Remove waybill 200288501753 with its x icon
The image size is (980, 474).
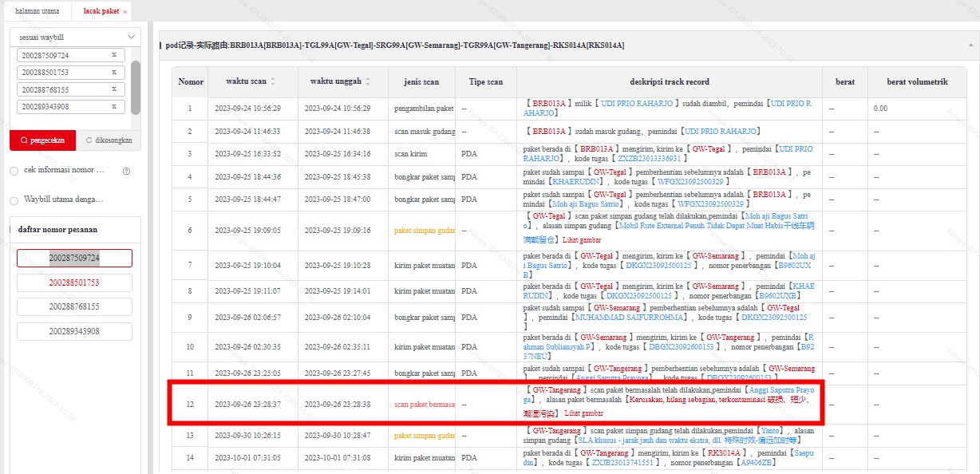point(113,72)
